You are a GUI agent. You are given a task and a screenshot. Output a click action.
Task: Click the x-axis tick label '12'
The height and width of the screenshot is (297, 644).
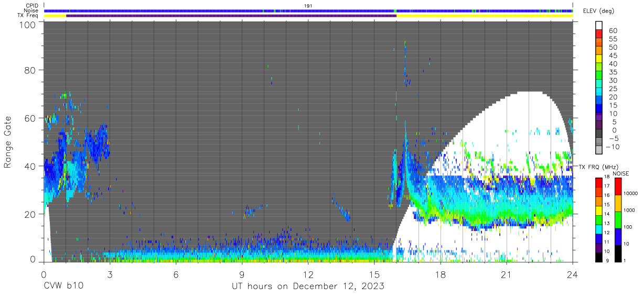click(x=308, y=275)
